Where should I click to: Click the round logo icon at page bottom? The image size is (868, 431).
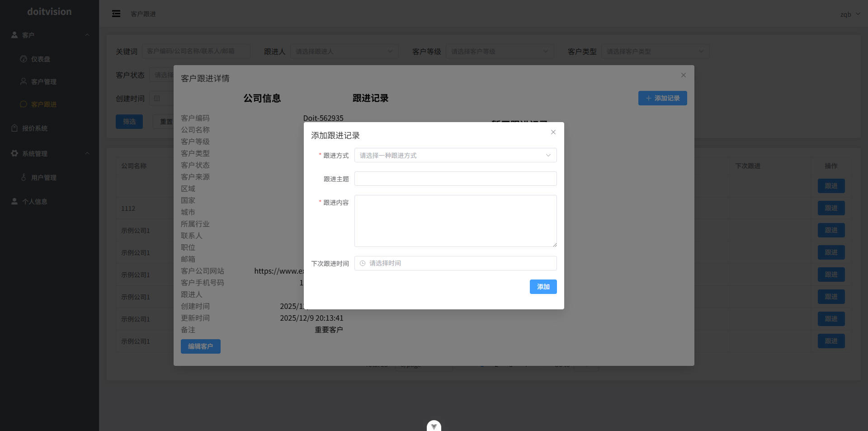coord(434,426)
